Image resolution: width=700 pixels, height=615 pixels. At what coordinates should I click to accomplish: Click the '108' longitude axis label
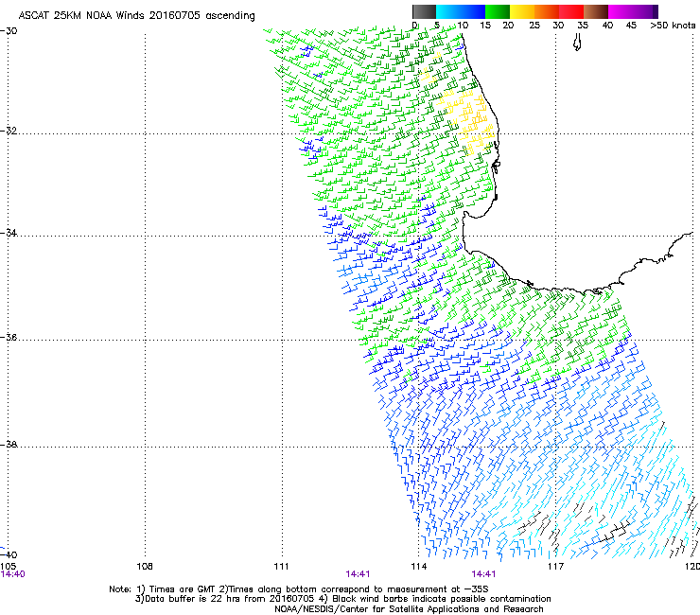tap(145, 567)
